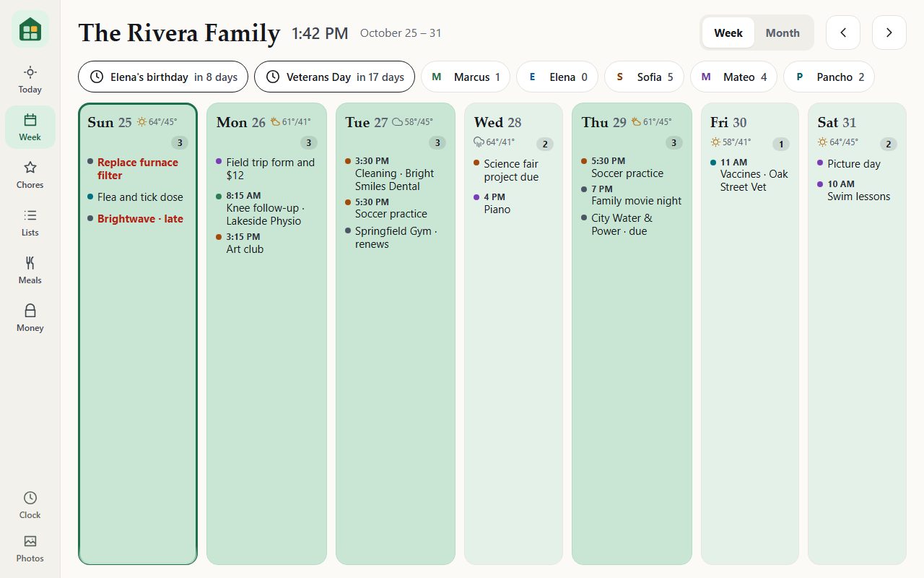Select the Week view tab
The width and height of the screenshot is (924, 578).
pyautogui.click(x=728, y=33)
